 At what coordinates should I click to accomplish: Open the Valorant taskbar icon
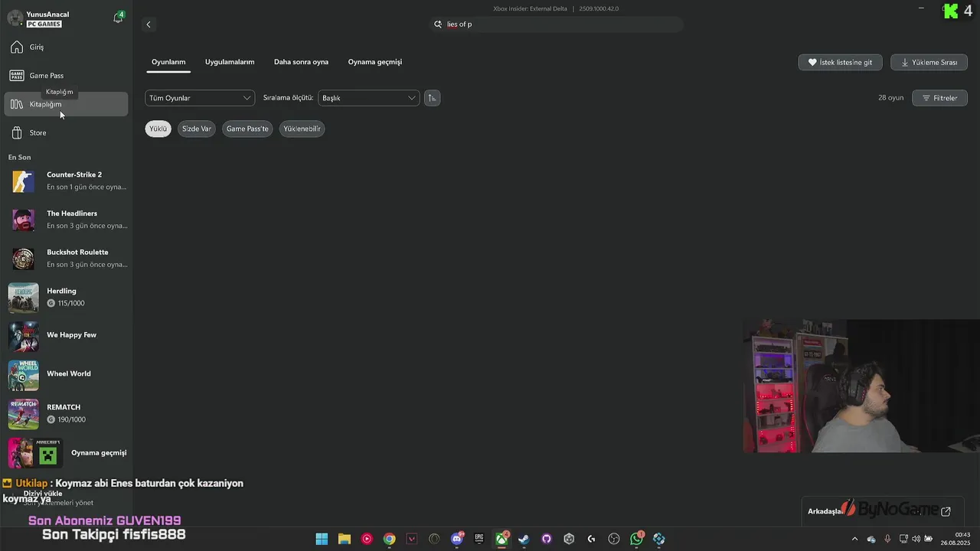[x=412, y=539]
